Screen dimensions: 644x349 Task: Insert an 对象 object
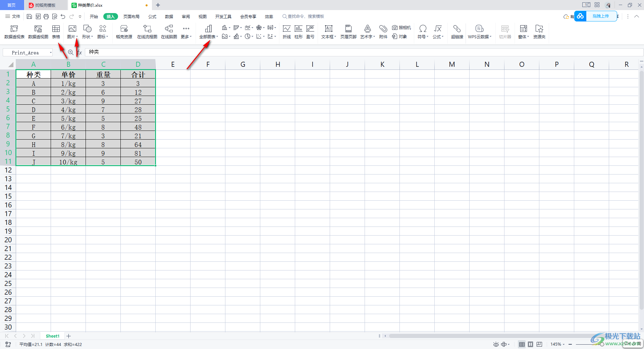(x=399, y=36)
